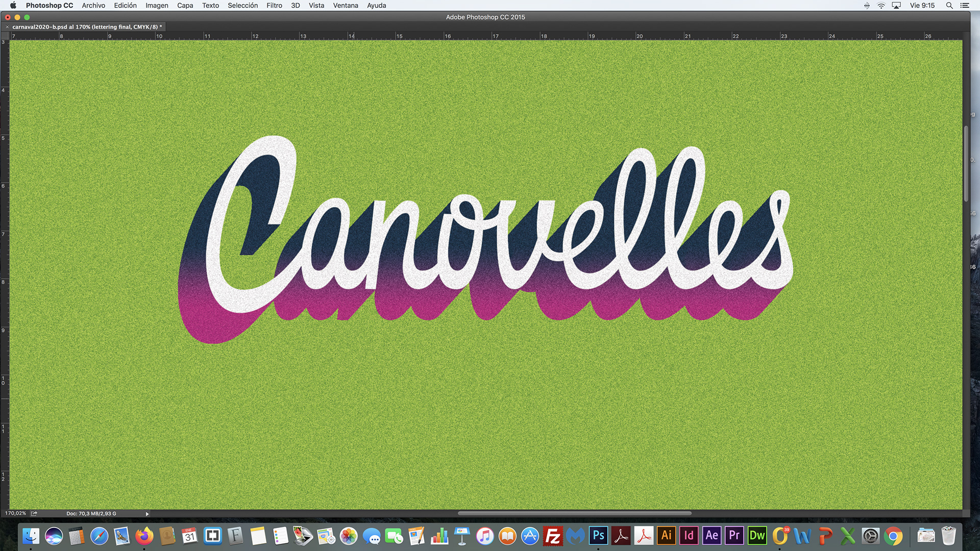980x551 pixels.
Task: Click the status bar share/export icon
Action: coord(34,513)
